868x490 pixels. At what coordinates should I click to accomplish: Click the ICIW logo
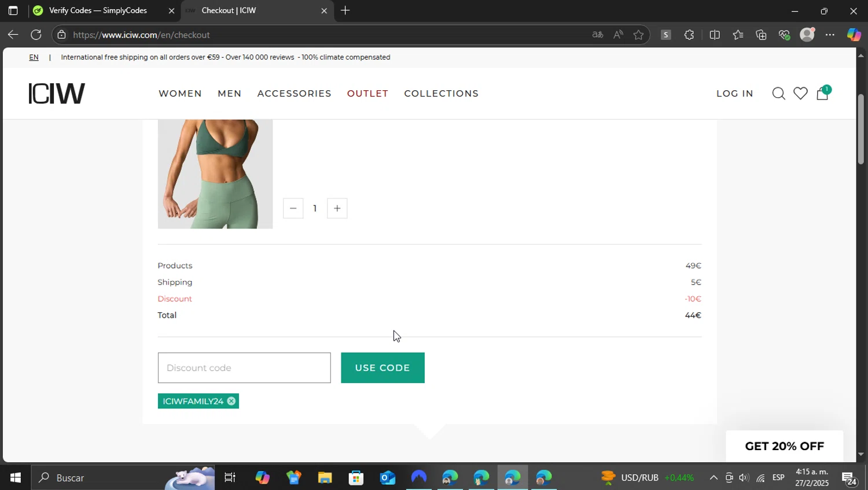click(x=57, y=93)
